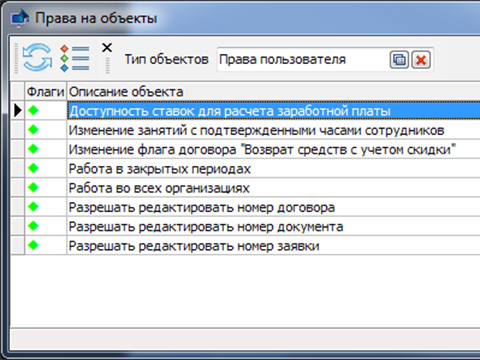Click the Права на объекты window title icon
Viewport: 480px width, 360px height.
pos(20,18)
